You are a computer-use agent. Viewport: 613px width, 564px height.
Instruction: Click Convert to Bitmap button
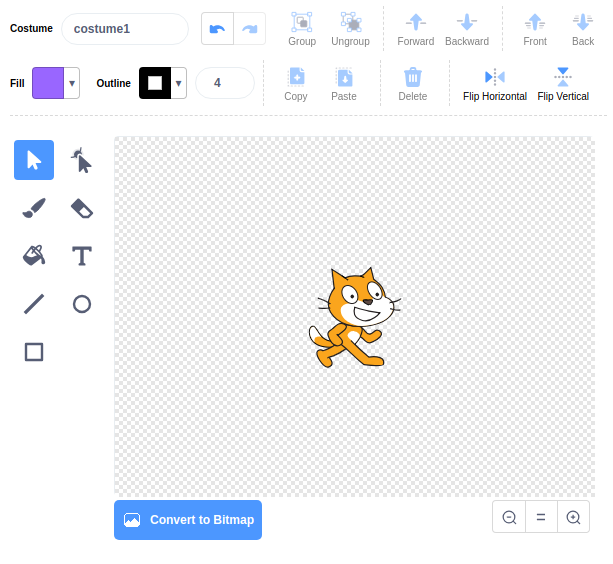188,520
